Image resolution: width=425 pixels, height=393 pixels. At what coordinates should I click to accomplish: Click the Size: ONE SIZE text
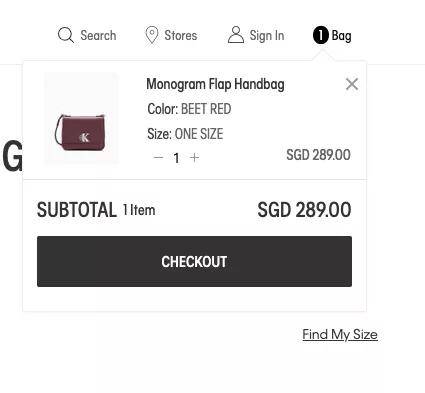point(185,134)
